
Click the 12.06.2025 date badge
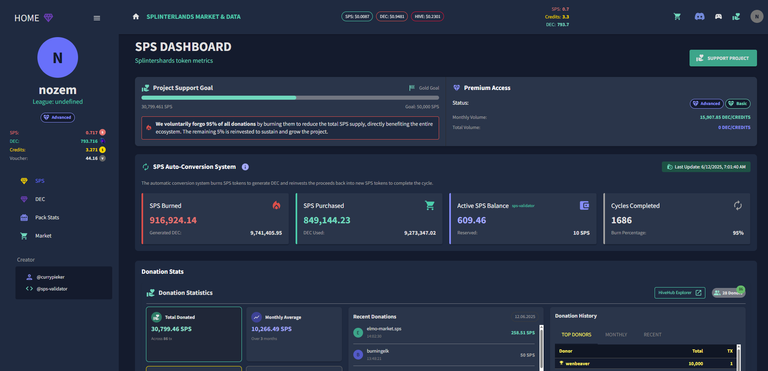click(524, 317)
